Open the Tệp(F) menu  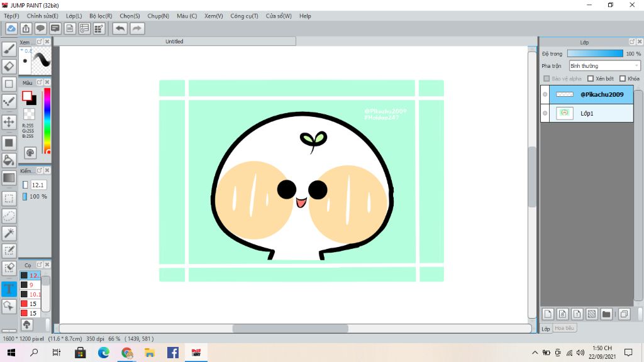(x=11, y=16)
